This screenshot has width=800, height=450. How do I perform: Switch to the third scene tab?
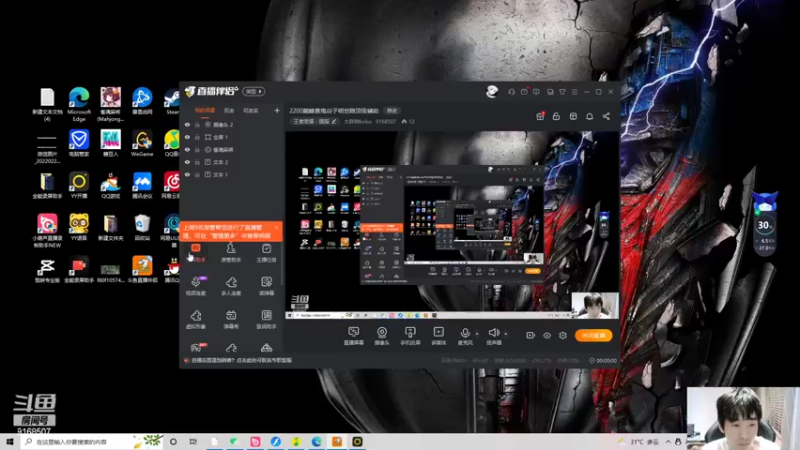pos(251,110)
